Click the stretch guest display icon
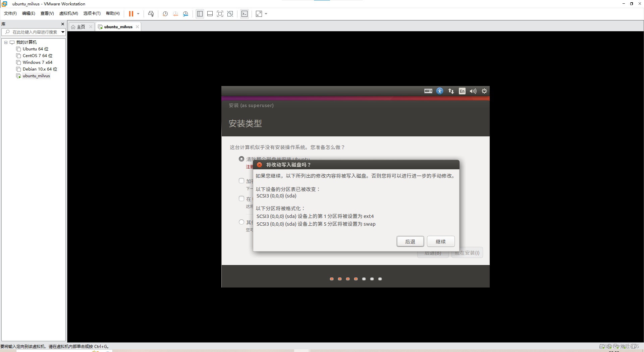 pos(259,14)
